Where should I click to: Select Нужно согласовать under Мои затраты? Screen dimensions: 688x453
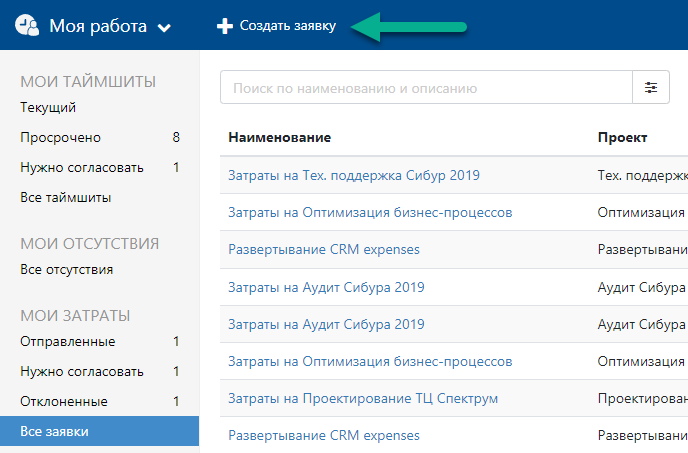tap(100, 371)
